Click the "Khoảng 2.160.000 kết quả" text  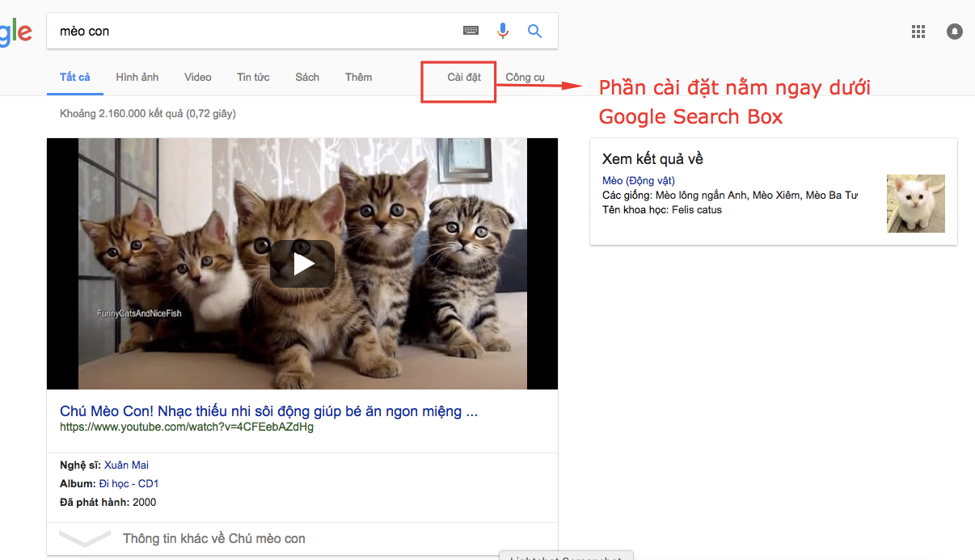pyautogui.click(x=148, y=114)
